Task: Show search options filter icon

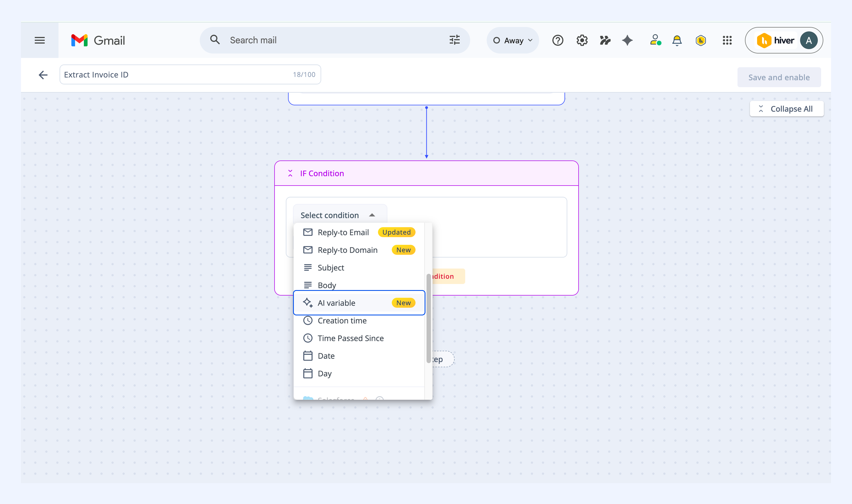Action: 454,40
